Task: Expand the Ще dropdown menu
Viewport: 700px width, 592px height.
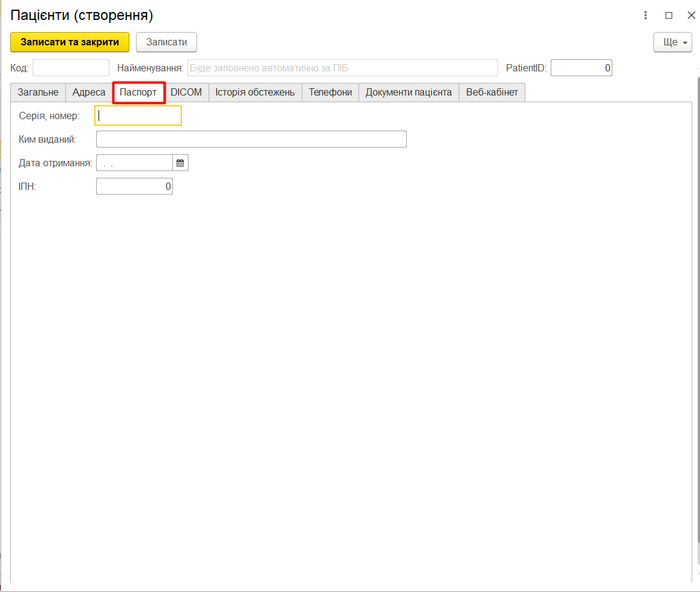Action: click(x=672, y=42)
